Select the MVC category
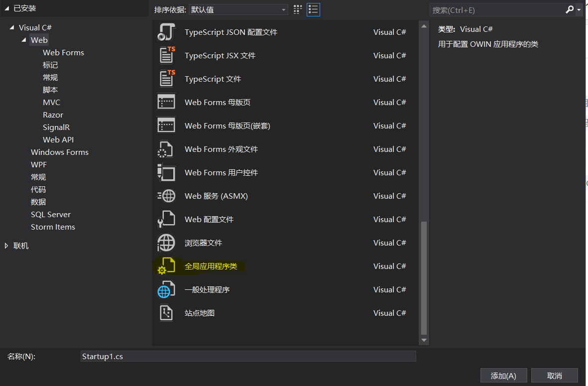 point(51,103)
